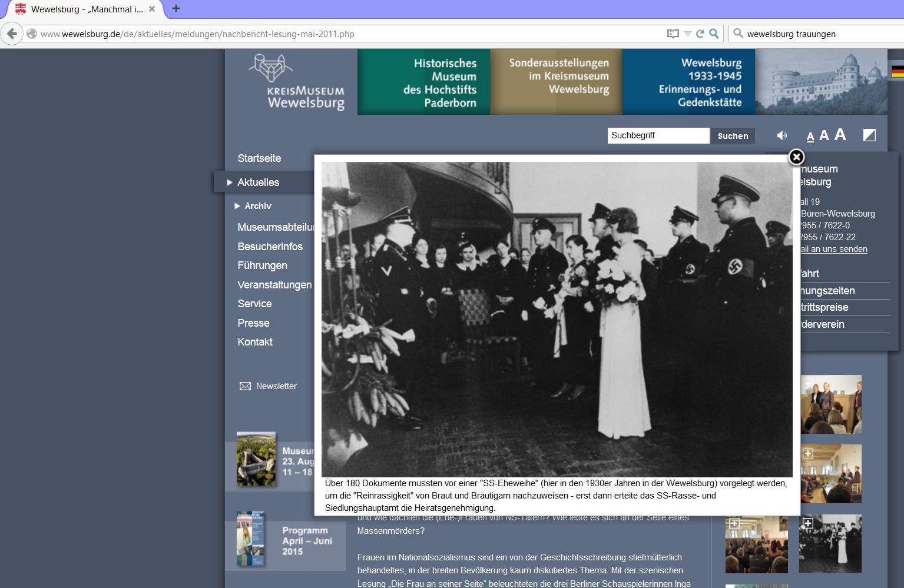Open the Historisches Museum des Hochstifts Paderborn tab
The width and height of the screenshot is (904, 588).
[x=423, y=82]
